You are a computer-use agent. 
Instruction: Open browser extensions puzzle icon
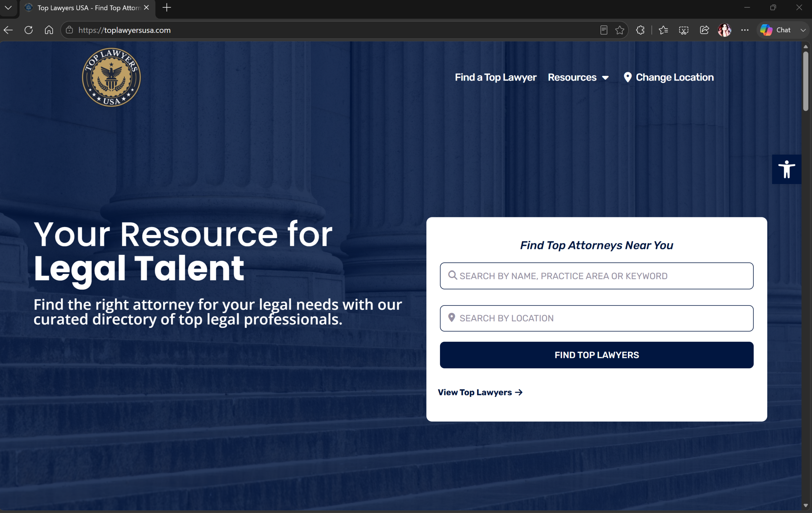click(640, 30)
